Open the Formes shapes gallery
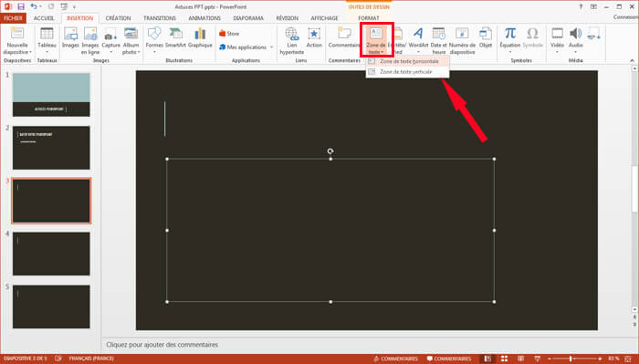The height and width of the screenshot is (364, 639). [x=154, y=34]
